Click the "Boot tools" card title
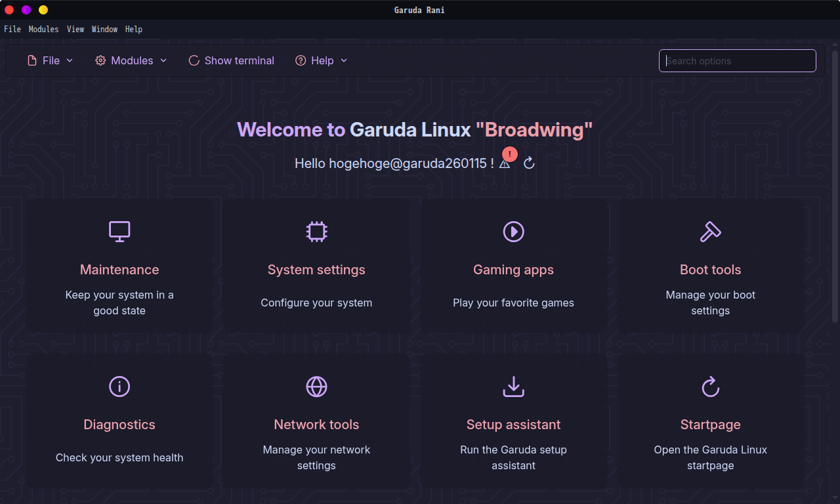The width and height of the screenshot is (840, 504). [711, 270]
